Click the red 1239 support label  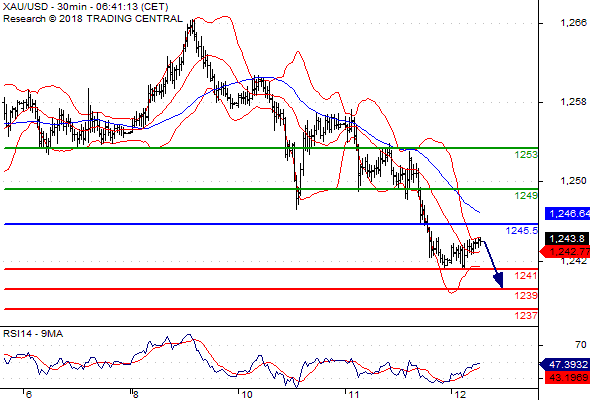[526, 296]
